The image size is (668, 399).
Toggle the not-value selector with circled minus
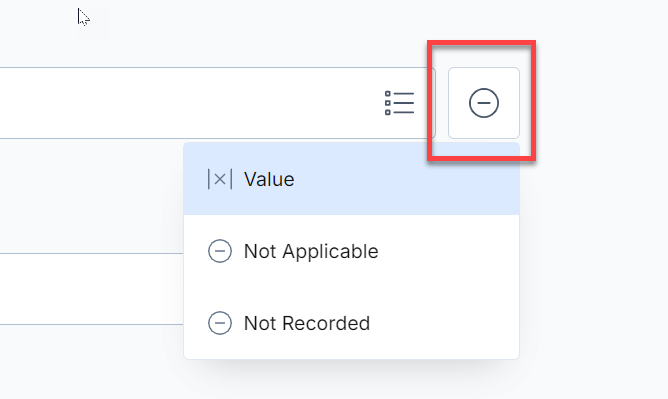point(484,103)
